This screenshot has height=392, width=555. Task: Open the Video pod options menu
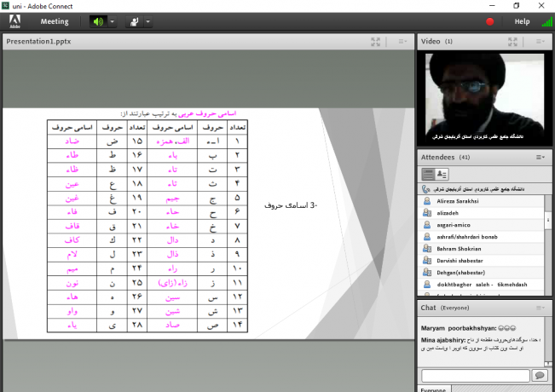coord(541,41)
